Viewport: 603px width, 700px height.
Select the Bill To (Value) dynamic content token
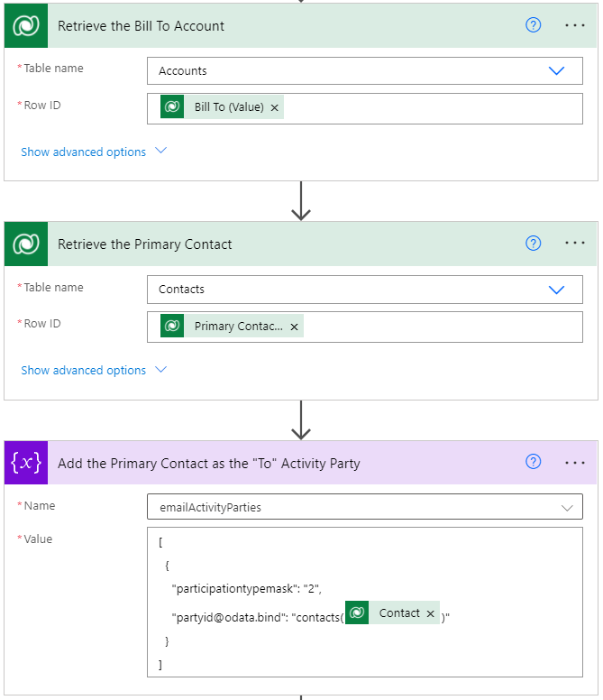(x=229, y=107)
